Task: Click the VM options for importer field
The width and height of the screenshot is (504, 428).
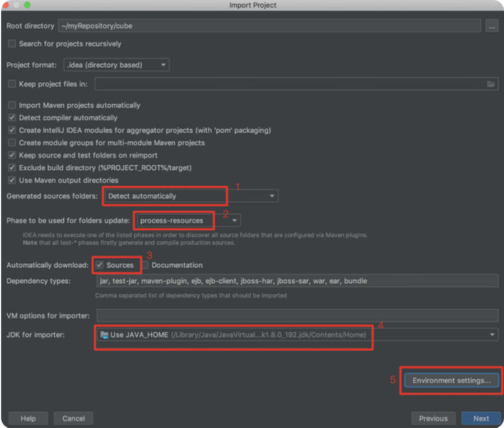Action: [297, 316]
